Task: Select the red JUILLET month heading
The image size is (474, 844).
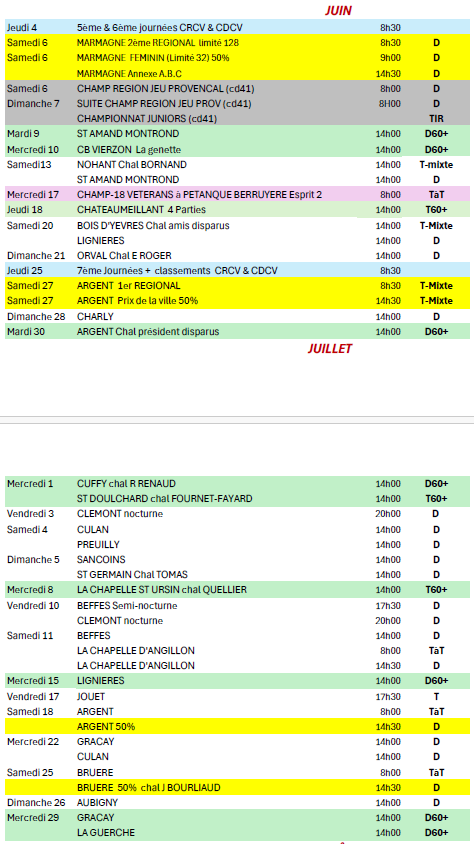Action: (329, 349)
